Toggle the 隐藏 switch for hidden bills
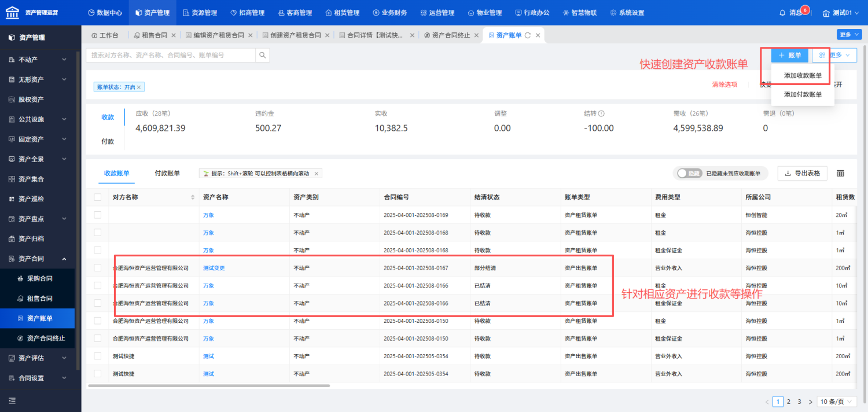This screenshot has width=868, height=412. [690, 174]
